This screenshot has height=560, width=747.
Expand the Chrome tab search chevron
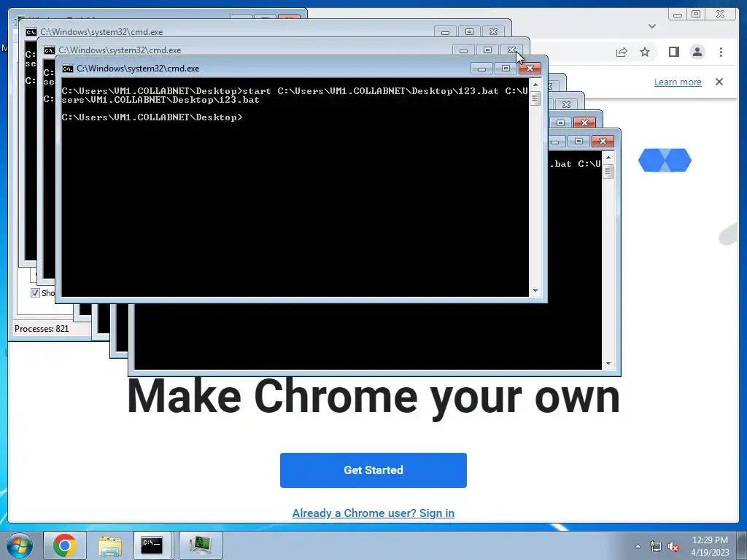pyautogui.click(x=652, y=26)
